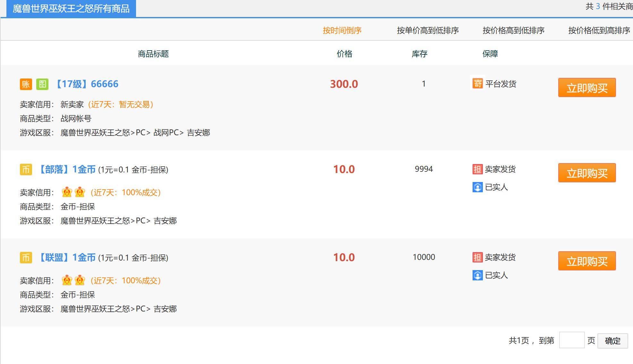Click the server path ending 战网PC> 吉安娜
Viewport: 633px width, 364px height.
click(x=135, y=133)
